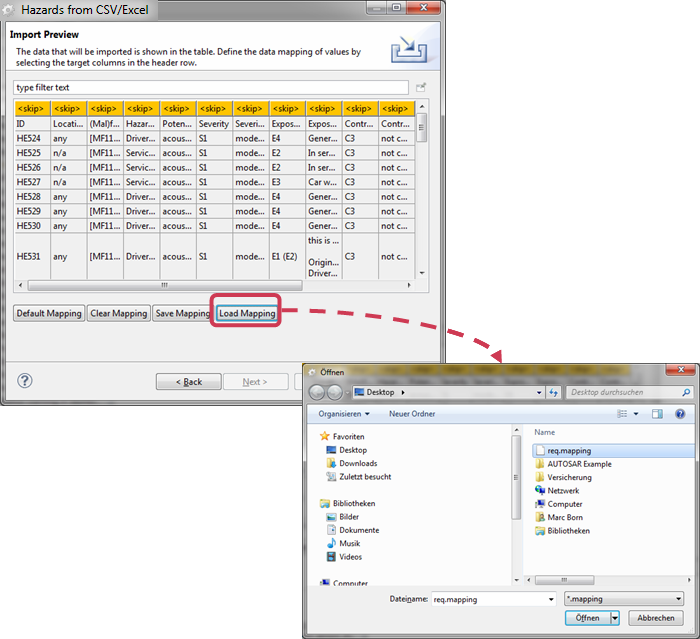
Task: Click the E1 (E2) cell in table
Action: coord(287,256)
